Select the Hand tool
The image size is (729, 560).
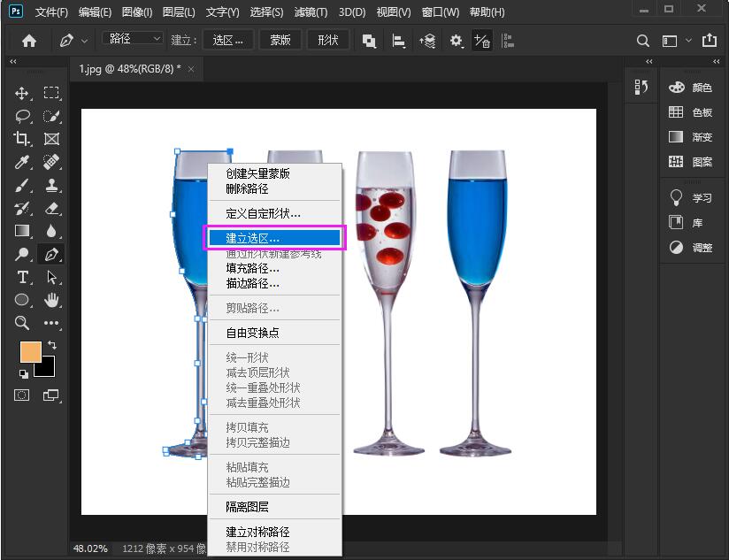coord(51,300)
